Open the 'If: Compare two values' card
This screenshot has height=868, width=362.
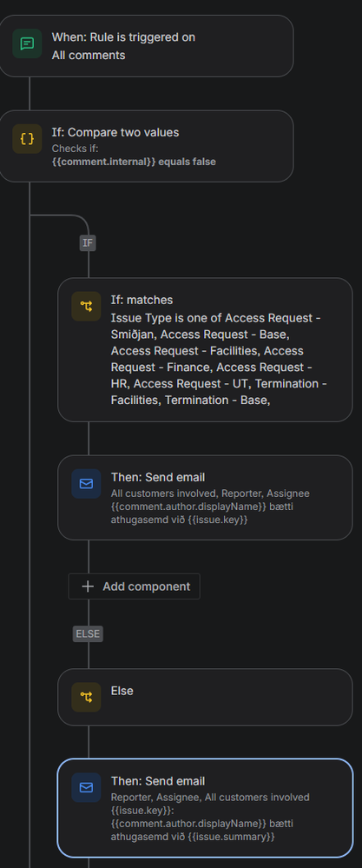click(146, 146)
